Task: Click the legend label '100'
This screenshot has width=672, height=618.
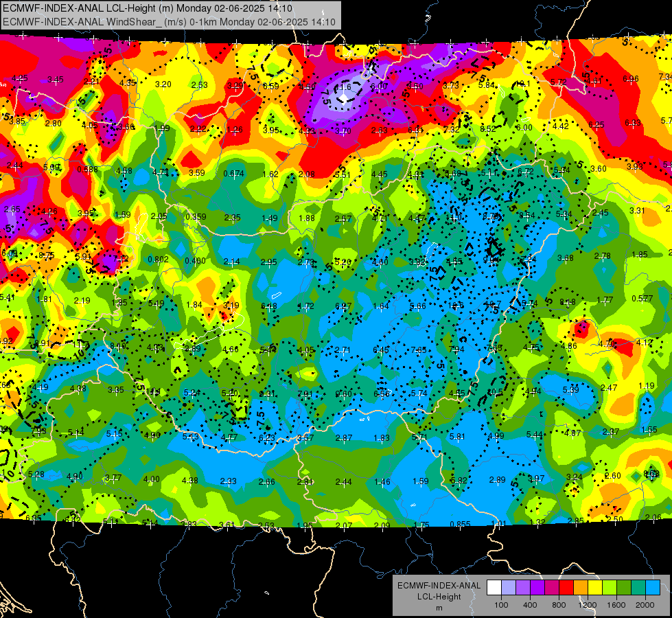Action: [x=501, y=605]
